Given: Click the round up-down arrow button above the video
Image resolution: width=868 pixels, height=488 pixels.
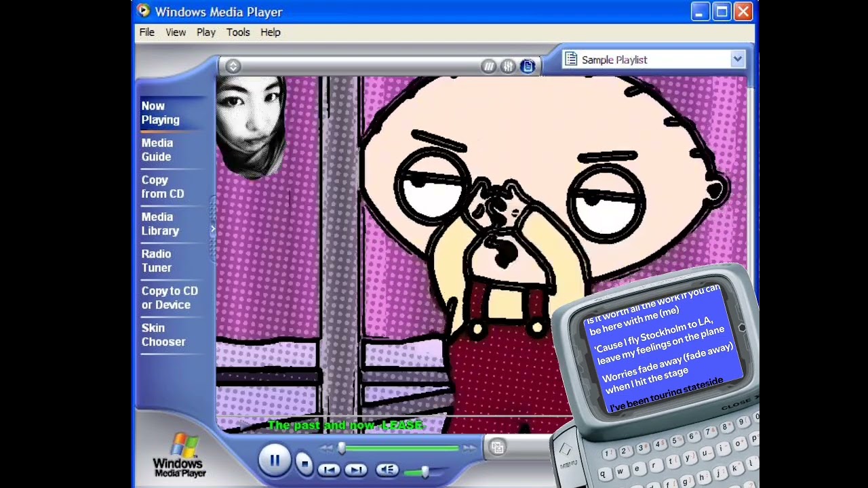Looking at the screenshot, I should pos(233,66).
